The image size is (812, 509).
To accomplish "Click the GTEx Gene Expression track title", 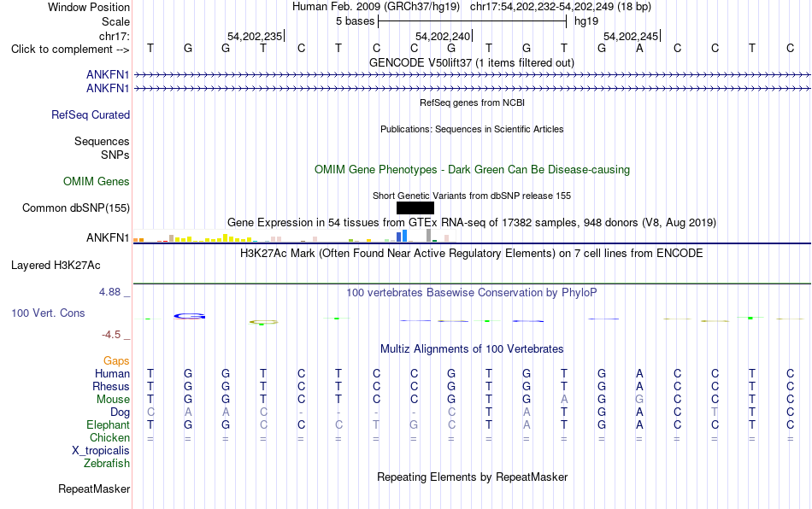I will coord(472,222).
